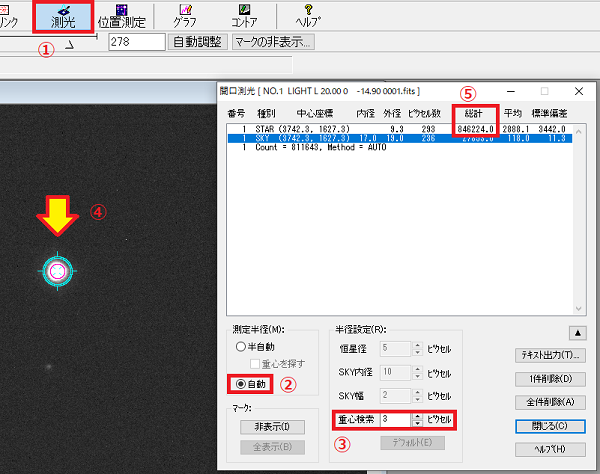The width and height of the screenshot is (600, 474).
Task: Open the グラフ graph tool
Action: [x=185, y=16]
